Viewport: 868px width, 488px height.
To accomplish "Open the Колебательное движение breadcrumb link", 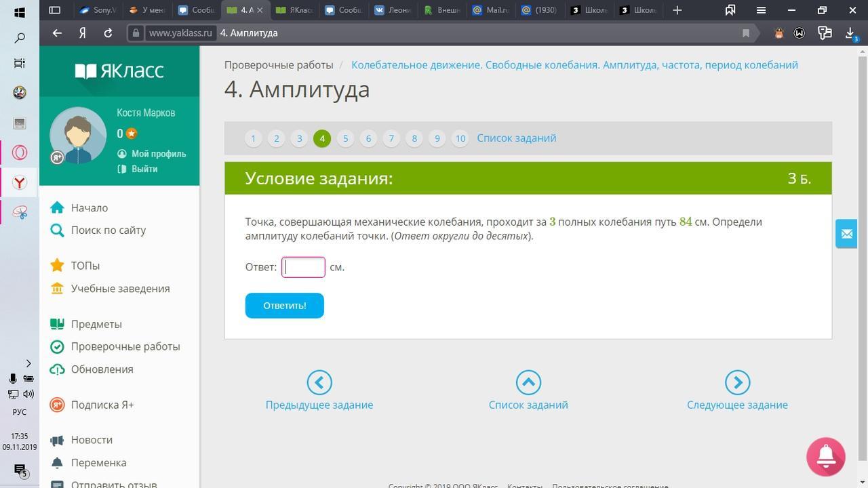I will (x=574, y=65).
